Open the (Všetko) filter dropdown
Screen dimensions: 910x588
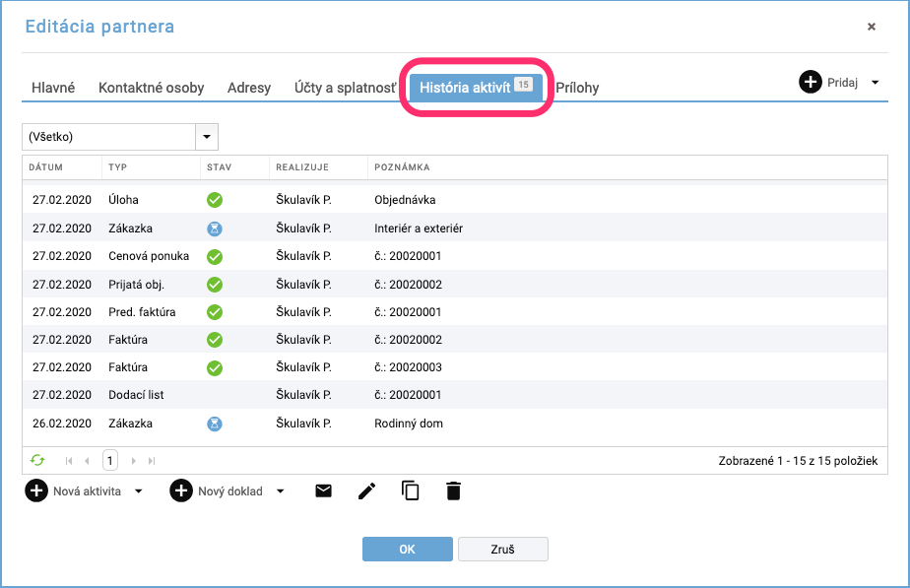[207, 137]
